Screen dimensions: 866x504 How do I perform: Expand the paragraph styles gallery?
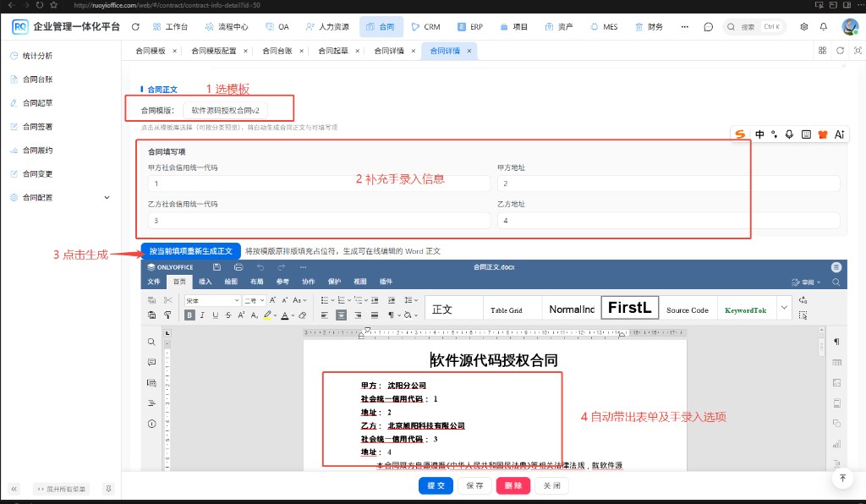784,308
